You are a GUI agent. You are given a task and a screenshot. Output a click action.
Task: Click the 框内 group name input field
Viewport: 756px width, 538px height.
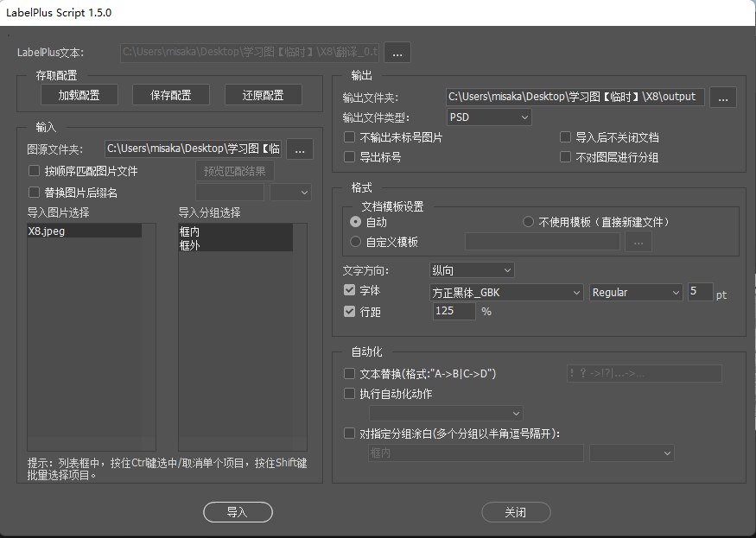(476, 453)
